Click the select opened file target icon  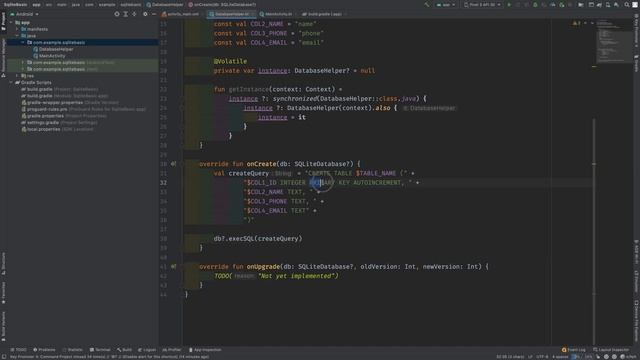pyautogui.click(x=117, y=14)
